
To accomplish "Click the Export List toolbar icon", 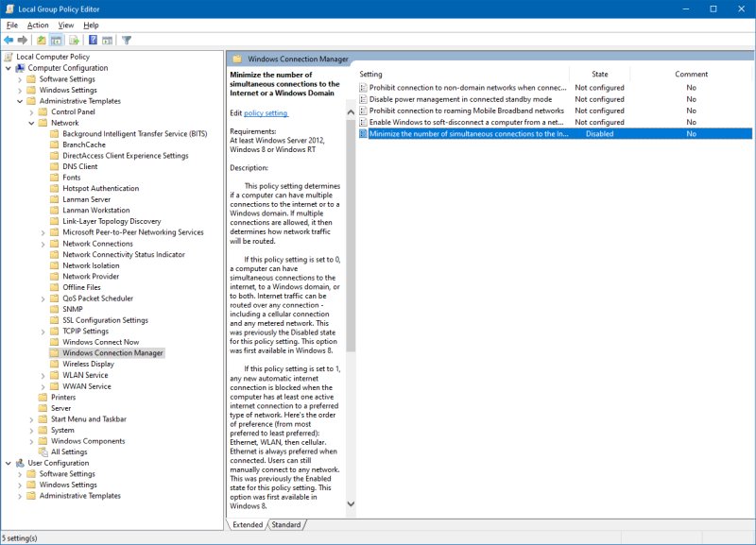I will pyautogui.click(x=74, y=41).
